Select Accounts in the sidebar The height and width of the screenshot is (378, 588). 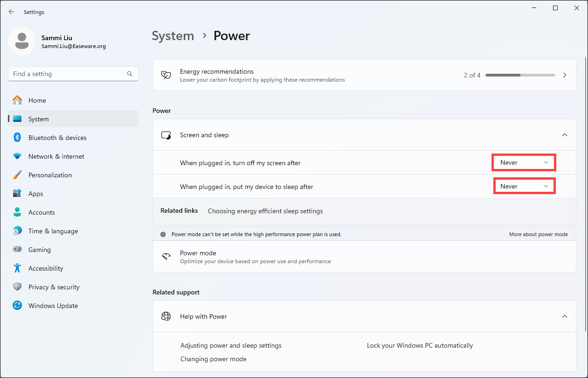42,212
